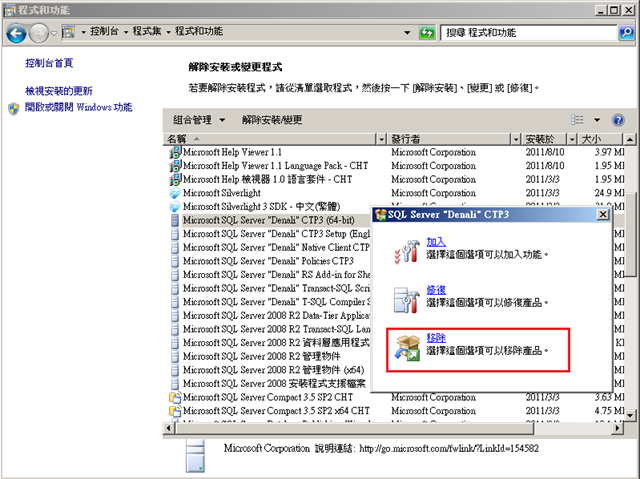Click the details pane program thumbnail
The image size is (640, 479).
[x=196, y=456]
